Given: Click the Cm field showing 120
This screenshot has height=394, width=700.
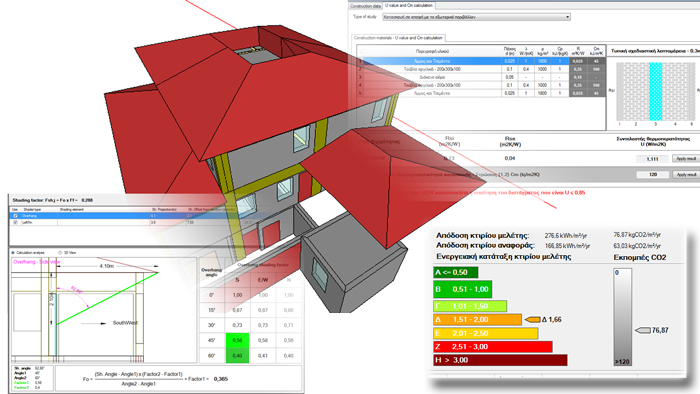Looking at the screenshot, I should tap(653, 174).
